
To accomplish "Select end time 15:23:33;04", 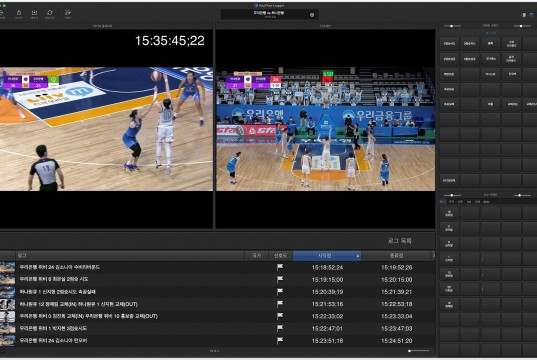I will (x=397, y=316).
